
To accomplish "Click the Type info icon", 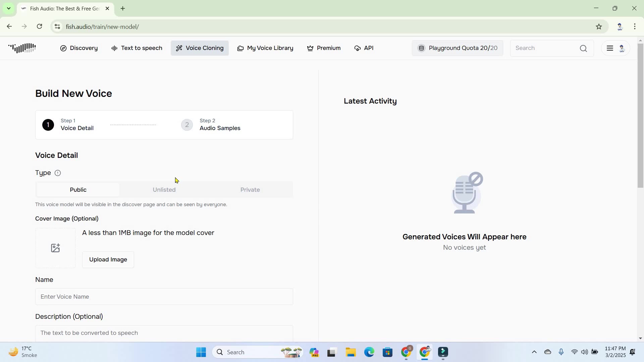I will (58, 173).
